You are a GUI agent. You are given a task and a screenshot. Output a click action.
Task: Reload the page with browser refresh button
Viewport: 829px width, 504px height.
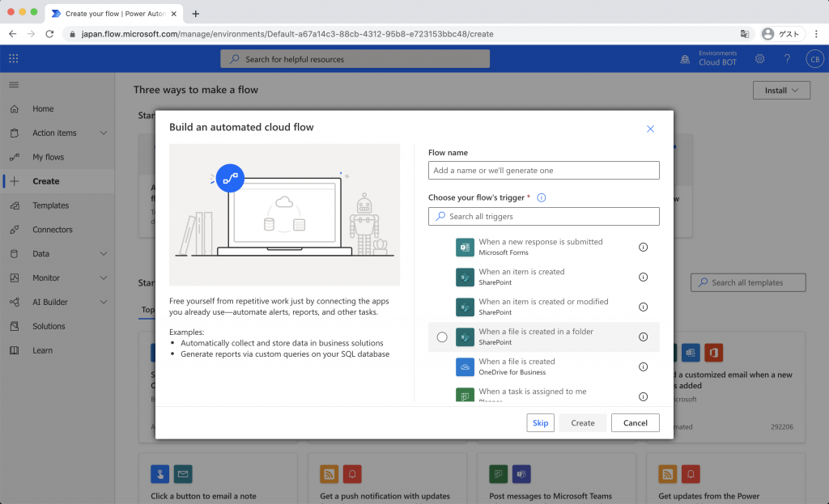[49, 34]
